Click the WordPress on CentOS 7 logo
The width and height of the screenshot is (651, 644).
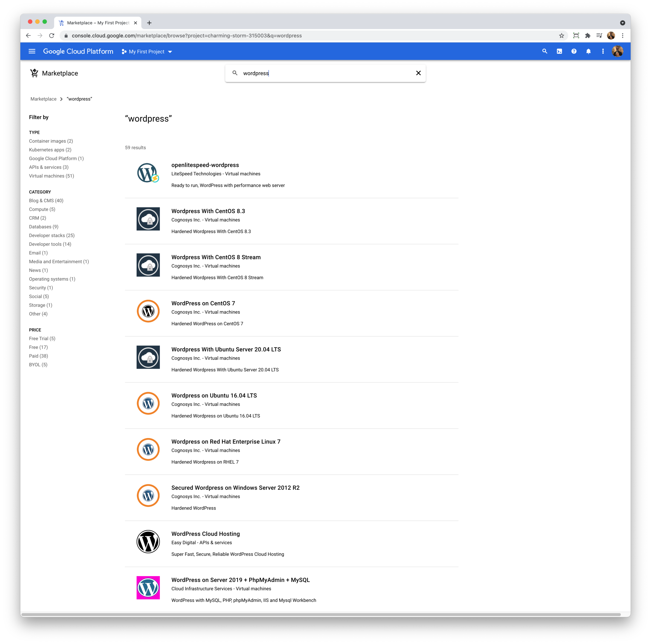tap(148, 311)
